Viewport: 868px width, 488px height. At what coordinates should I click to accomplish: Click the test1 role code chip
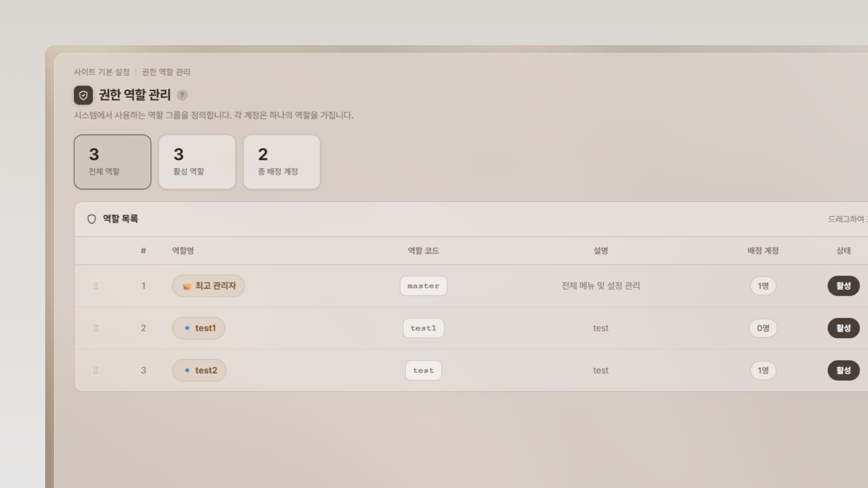424,328
